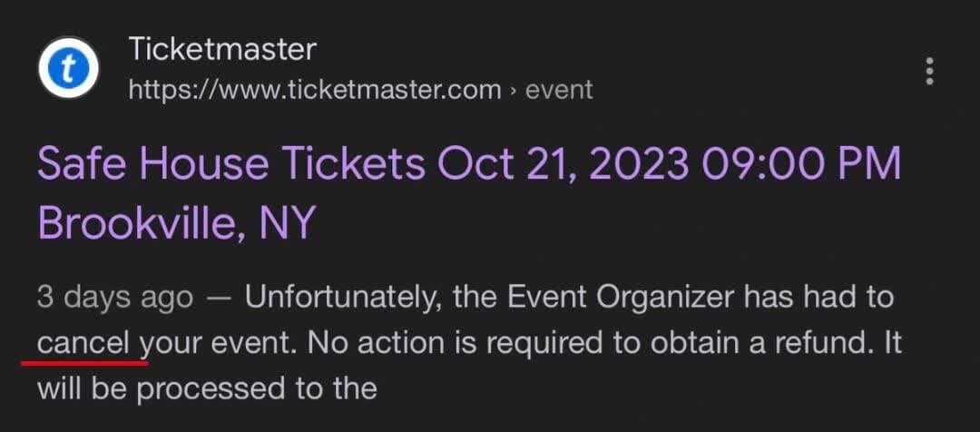Click the 'will be processed to the' line
This screenshot has height=432, width=980.
207,388
